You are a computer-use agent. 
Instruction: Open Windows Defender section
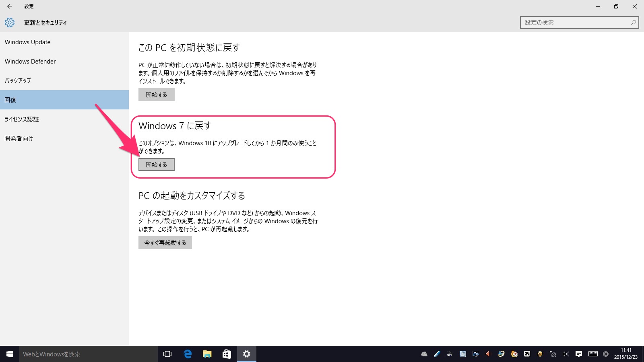click(64, 61)
